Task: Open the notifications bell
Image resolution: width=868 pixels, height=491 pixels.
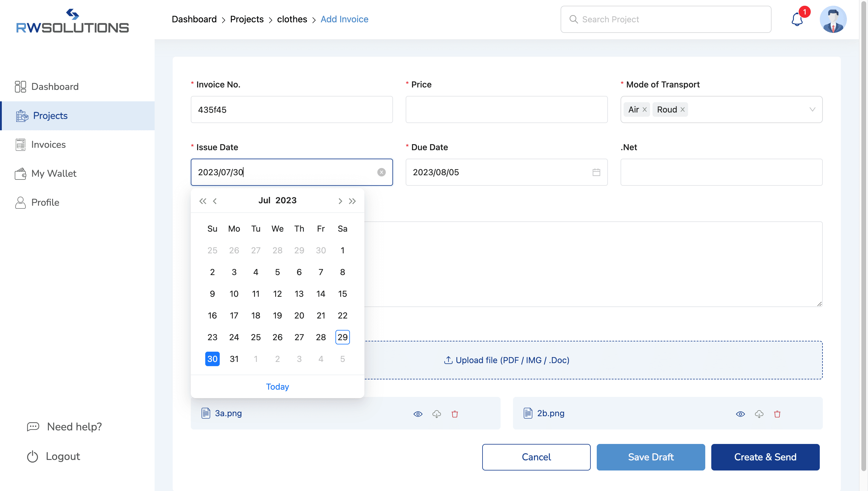Action: 797,19
